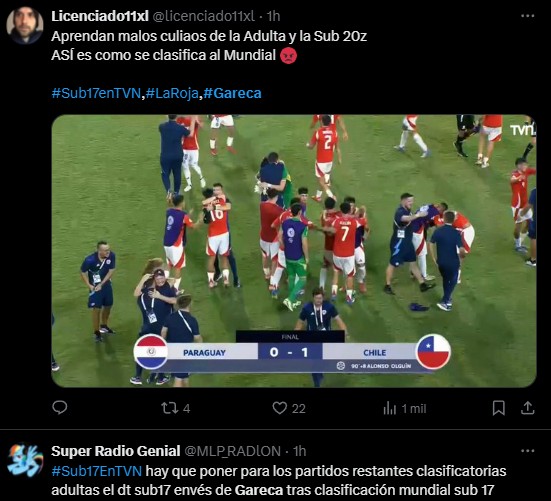Open reply on Licenciado11xl's tweet
The image size is (551, 501).
(60, 408)
